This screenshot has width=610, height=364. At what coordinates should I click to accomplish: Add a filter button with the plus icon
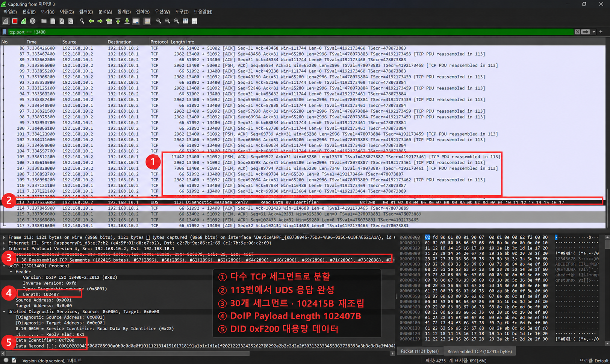601,32
